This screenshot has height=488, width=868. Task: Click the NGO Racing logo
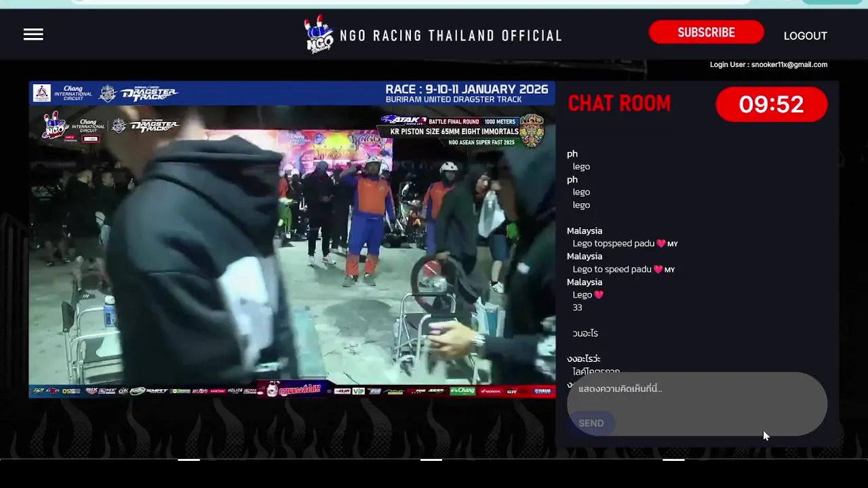pos(319,35)
